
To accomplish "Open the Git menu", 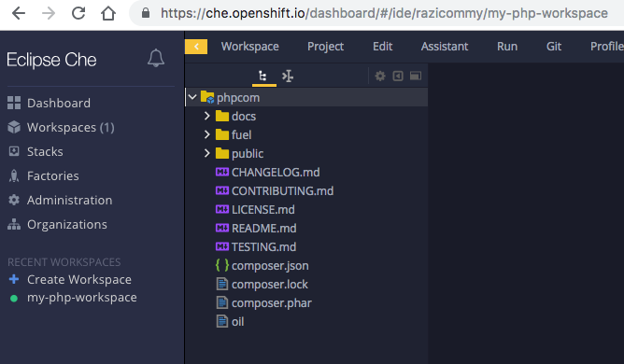I will coord(554,47).
